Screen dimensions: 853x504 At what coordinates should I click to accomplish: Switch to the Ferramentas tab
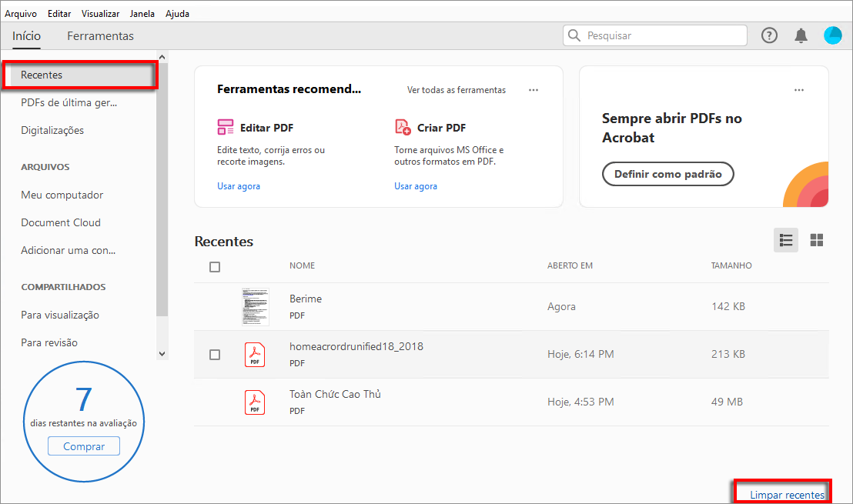pyautogui.click(x=100, y=36)
